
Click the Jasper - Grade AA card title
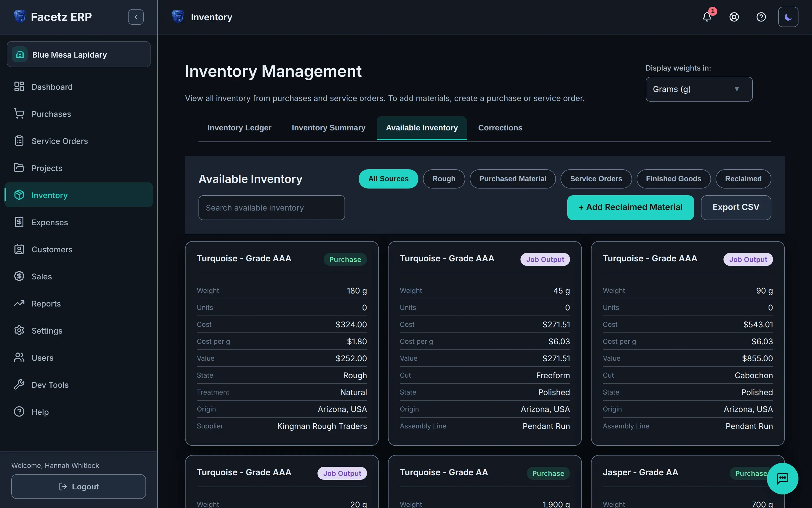(x=640, y=472)
